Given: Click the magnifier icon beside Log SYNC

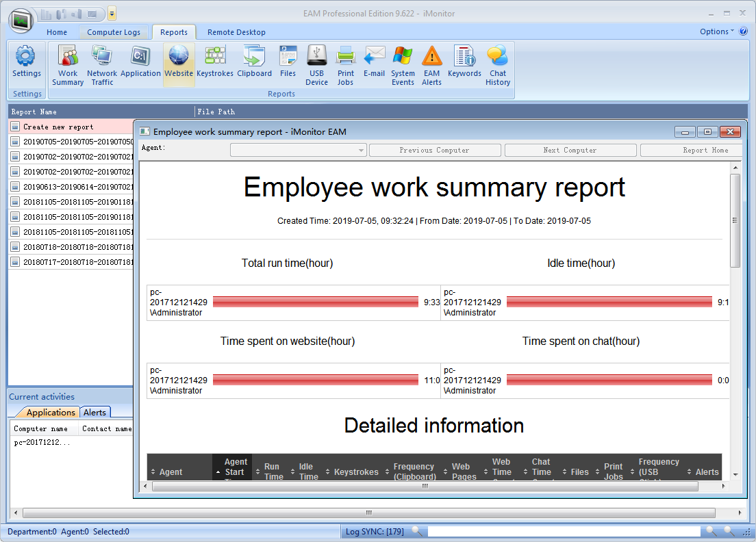Looking at the screenshot, I should pos(416,532).
